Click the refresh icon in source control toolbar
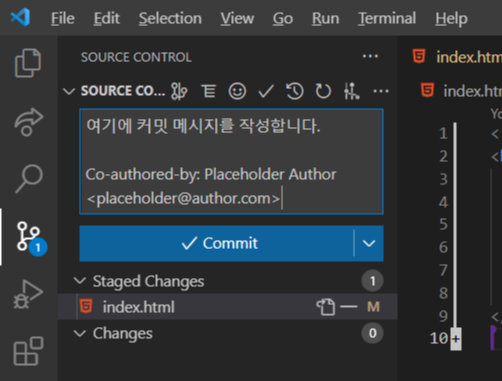Screen dimensions: 502x381 [323, 91]
